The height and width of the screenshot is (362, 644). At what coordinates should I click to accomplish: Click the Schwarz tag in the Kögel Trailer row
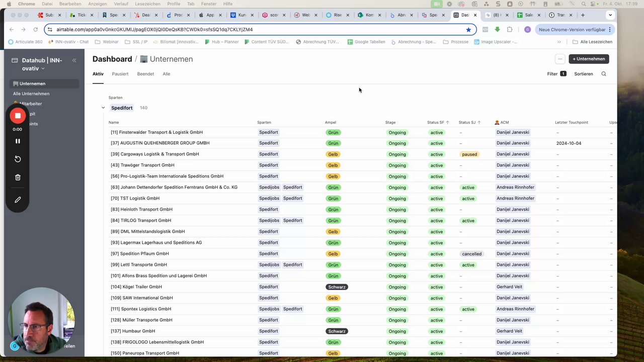(337, 287)
